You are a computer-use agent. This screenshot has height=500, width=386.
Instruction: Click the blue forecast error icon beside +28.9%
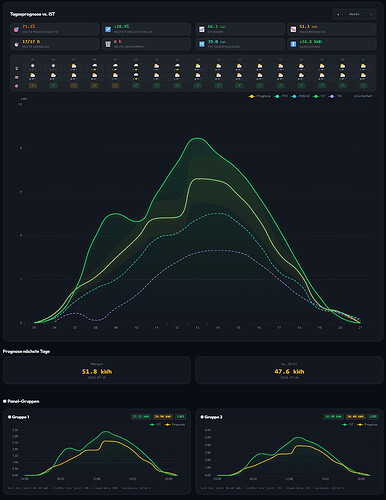(108, 29)
